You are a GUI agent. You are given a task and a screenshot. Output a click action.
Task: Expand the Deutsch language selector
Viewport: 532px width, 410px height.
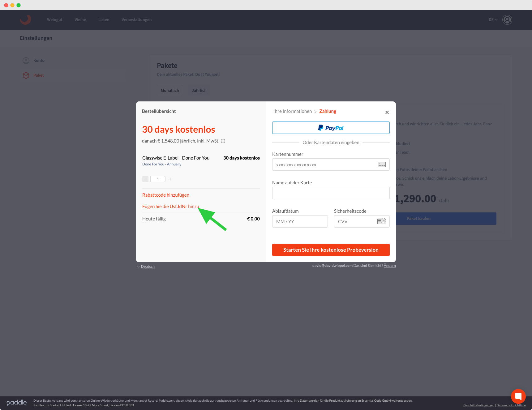click(x=146, y=267)
